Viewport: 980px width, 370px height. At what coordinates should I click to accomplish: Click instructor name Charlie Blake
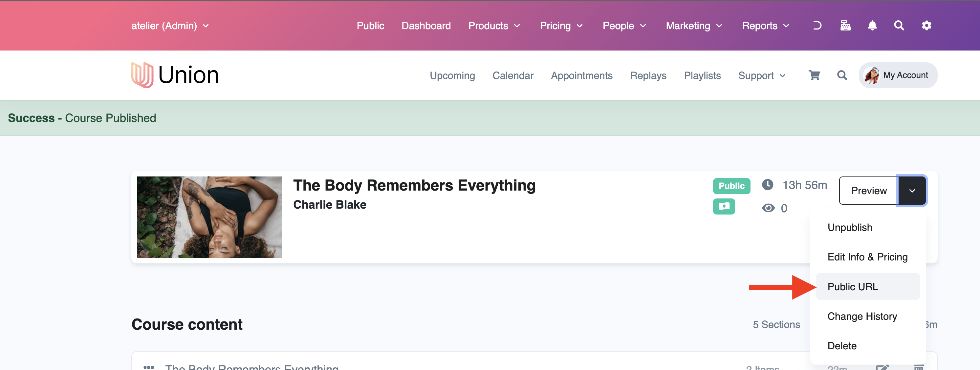[329, 205]
